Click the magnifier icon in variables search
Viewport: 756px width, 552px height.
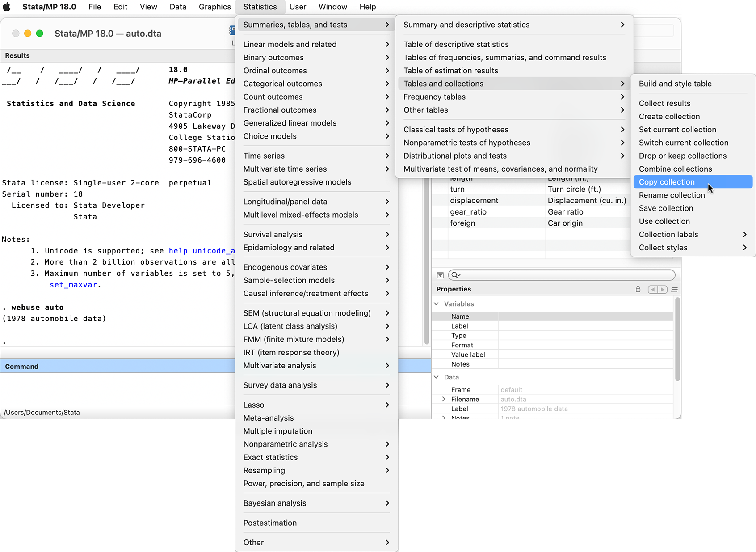pyautogui.click(x=455, y=275)
